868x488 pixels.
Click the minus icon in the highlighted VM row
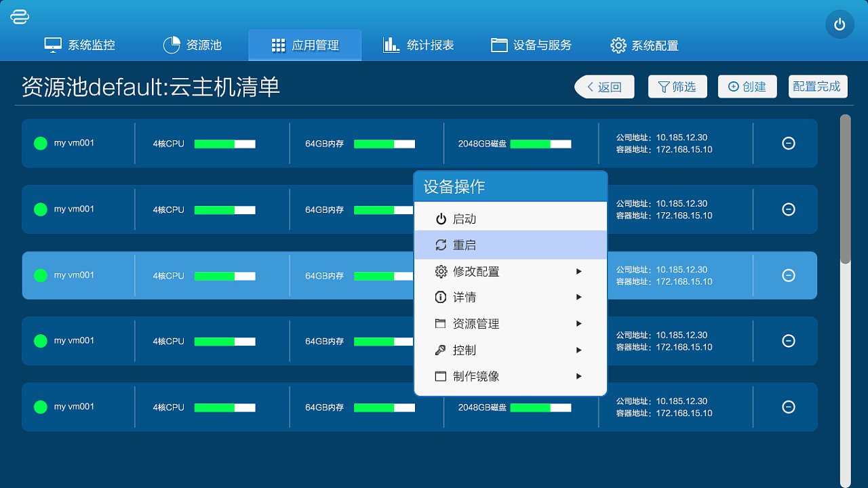(x=789, y=275)
